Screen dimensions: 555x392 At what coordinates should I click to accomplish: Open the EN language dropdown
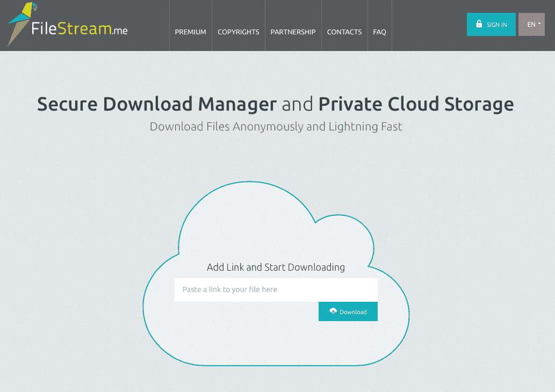point(531,25)
